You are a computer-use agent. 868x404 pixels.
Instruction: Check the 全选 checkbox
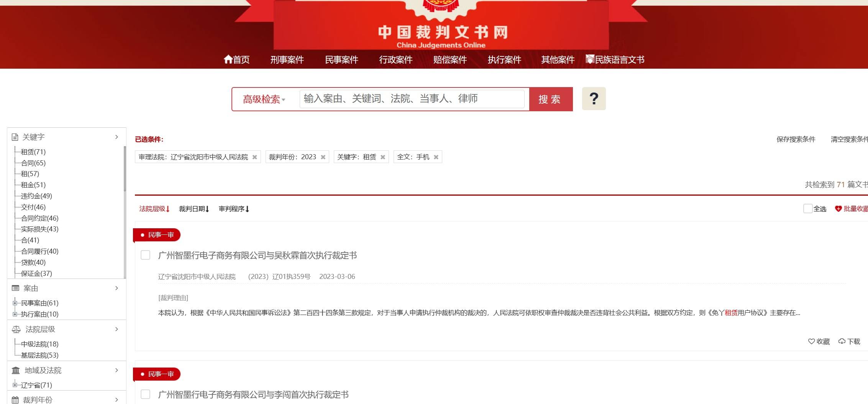pos(807,208)
